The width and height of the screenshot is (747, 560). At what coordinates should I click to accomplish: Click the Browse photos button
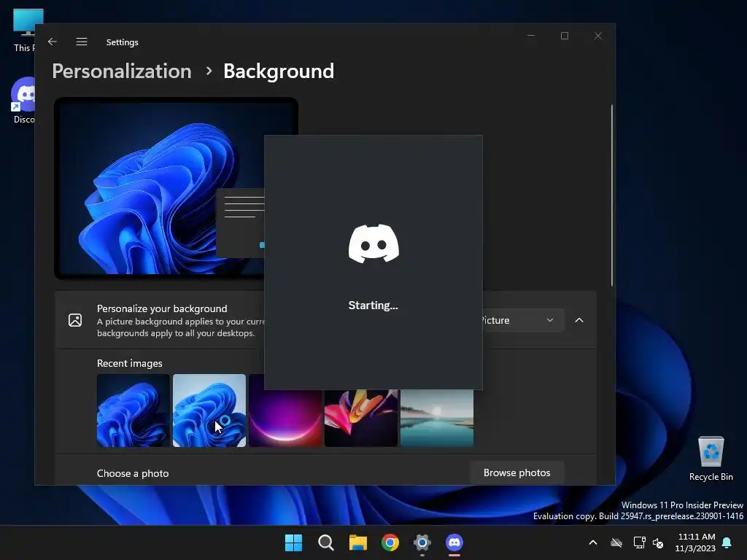point(516,472)
